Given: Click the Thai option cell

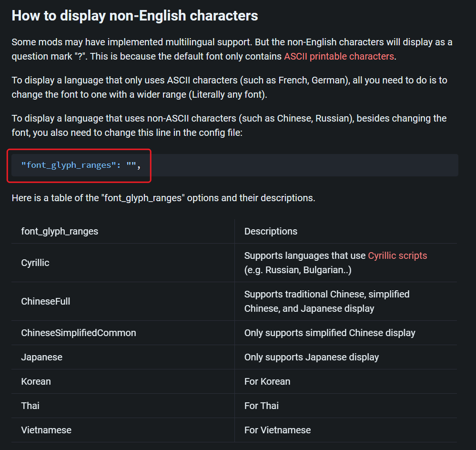Looking at the screenshot, I should pyautogui.click(x=30, y=406).
